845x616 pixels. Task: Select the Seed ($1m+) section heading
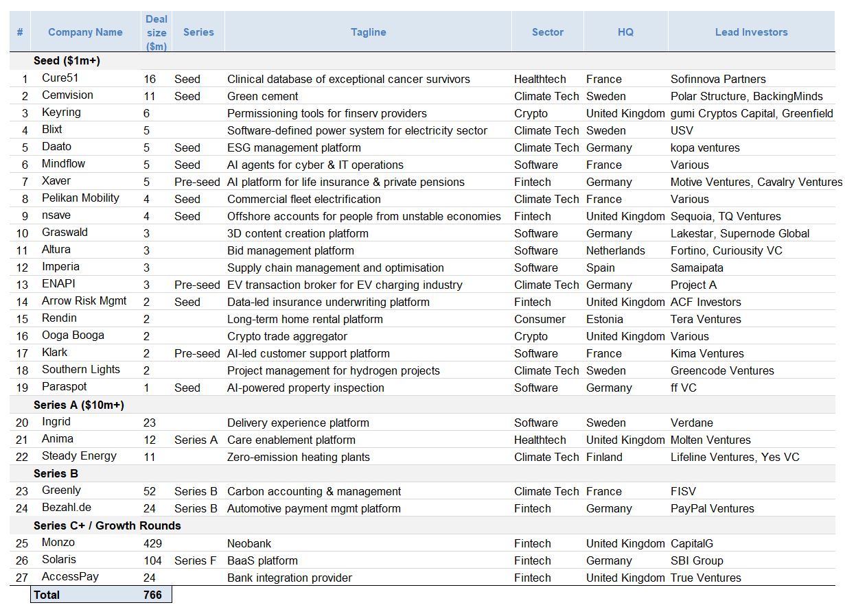(67, 61)
